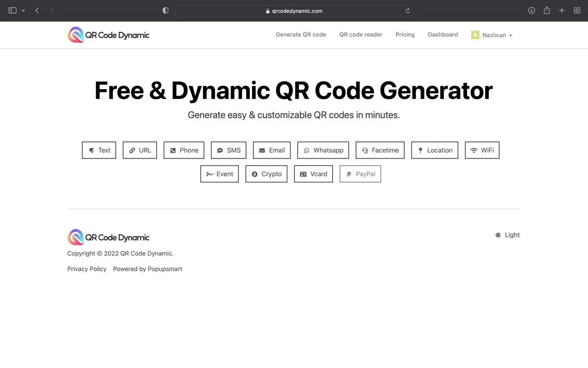
Task: Open the Safari share menu
Action: (547, 10)
